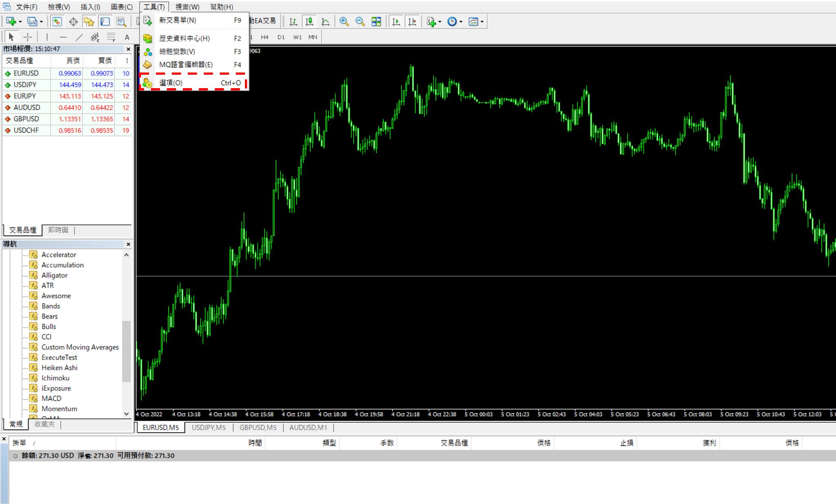Zoom in on the chart
Viewport: 836px width, 504px height.
(x=344, y=22)
